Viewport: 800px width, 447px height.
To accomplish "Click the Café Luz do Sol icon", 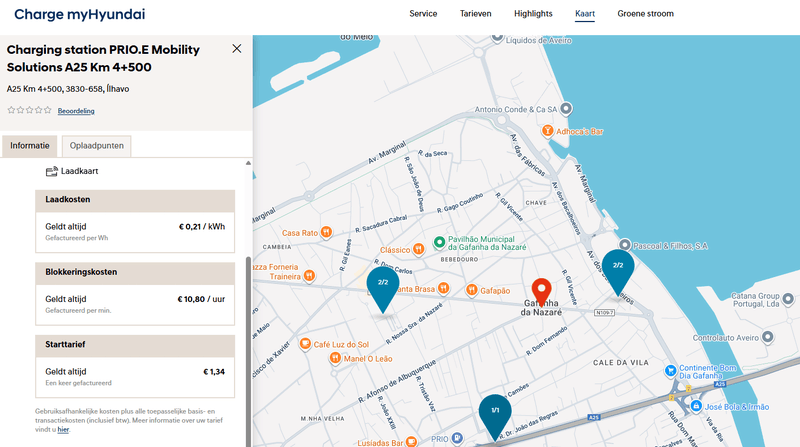I will 305,344.
